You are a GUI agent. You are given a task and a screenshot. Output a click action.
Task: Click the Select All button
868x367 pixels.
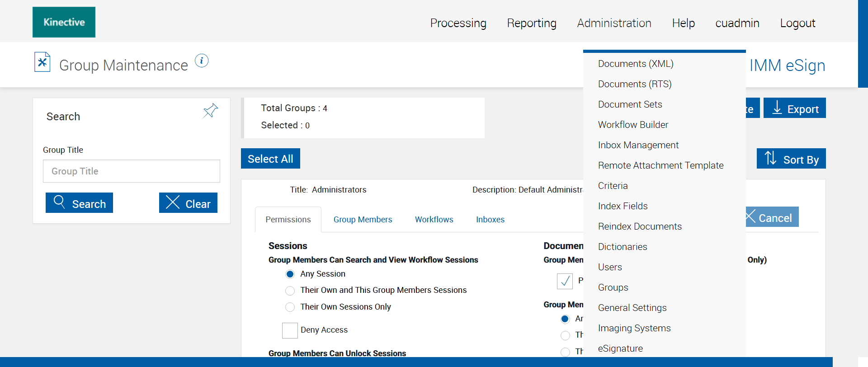[270, 159]
